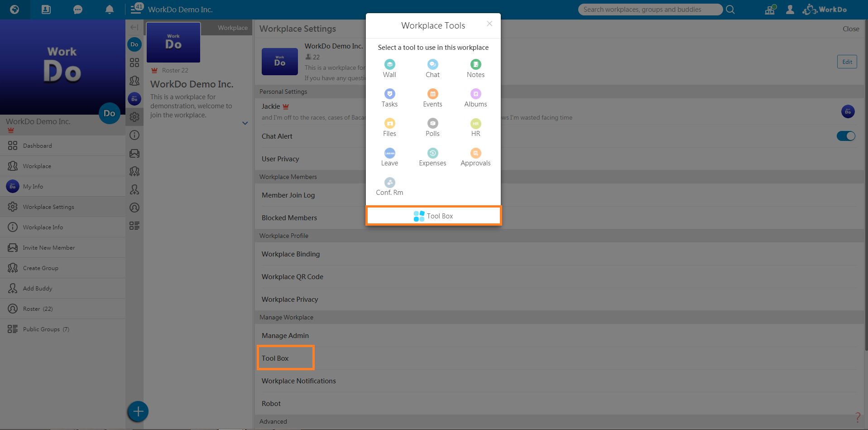Close the Workplace Tools popup
This screenshot has width=868, height=430.
pos(489,24)
